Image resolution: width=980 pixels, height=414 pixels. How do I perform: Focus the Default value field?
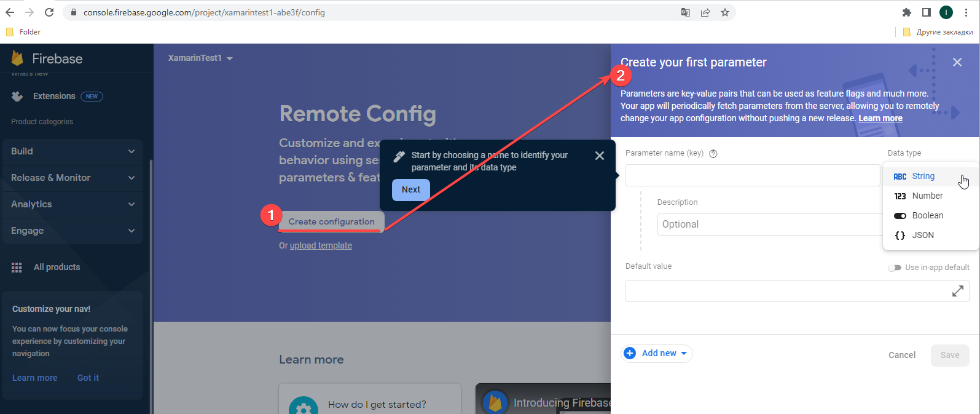pyautogui.click(x=798, y=291)
